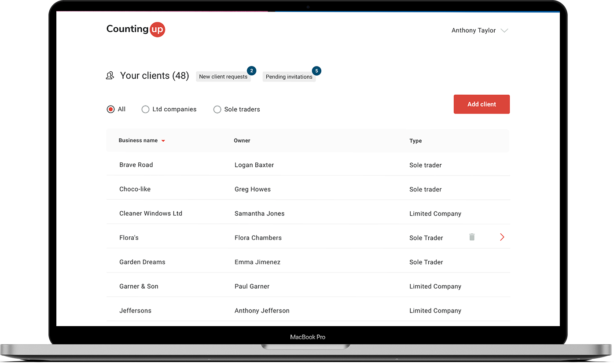Click the Owner column header
This screenshot has height=364, width=614.
point(242,140)
